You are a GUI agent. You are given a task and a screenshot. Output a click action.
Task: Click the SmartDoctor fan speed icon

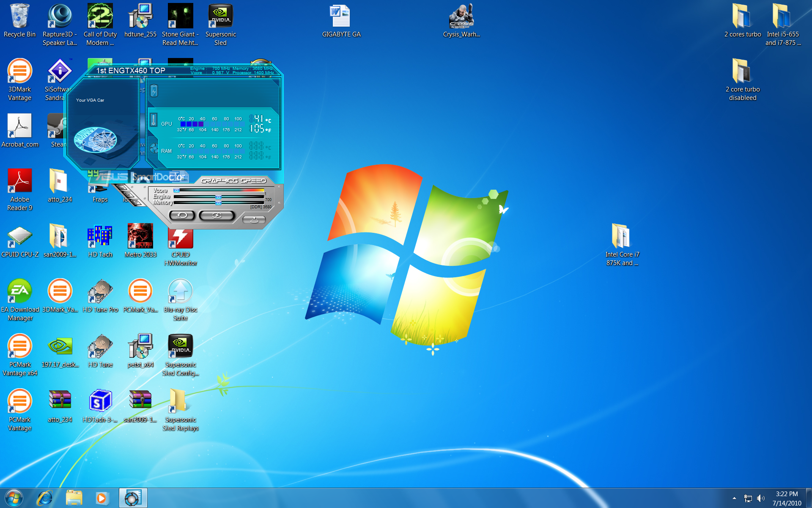tap(154, 149)
